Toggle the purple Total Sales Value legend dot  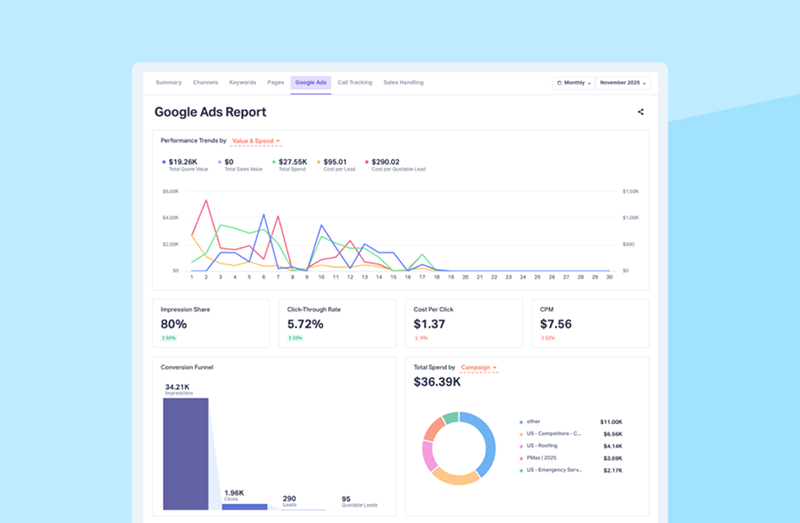[x=219, y=161]
